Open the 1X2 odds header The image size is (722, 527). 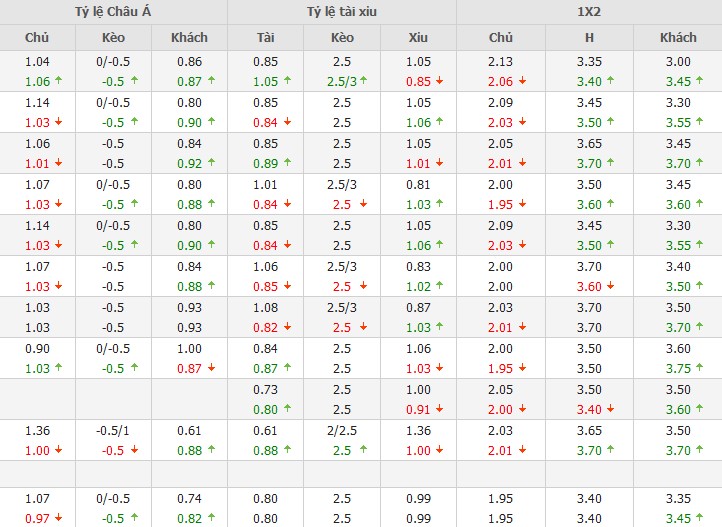(589, 12)
